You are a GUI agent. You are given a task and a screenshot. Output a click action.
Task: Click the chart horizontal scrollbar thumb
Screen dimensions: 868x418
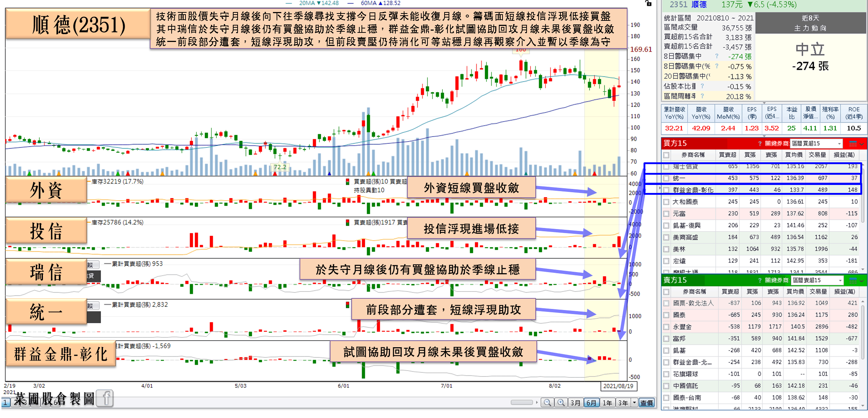(x=521, y=402)
